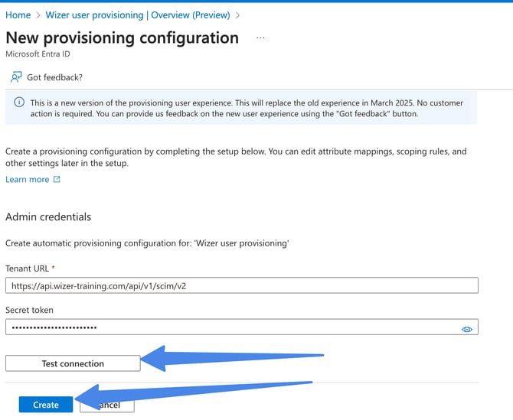The width and height of the screenshot is (513, 420).
Task: Click the Got feedback person icon
Action: [16, 77]
